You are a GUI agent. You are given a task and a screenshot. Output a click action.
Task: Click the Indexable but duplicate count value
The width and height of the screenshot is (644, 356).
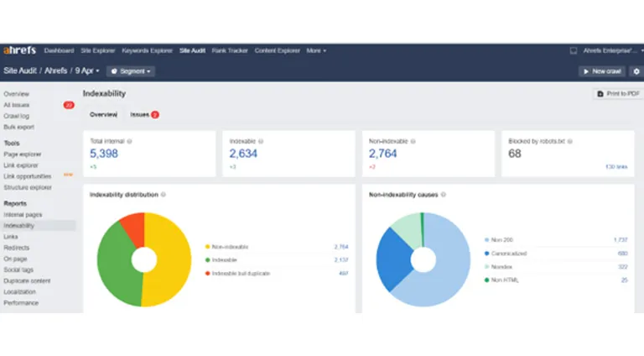(343, 274)
